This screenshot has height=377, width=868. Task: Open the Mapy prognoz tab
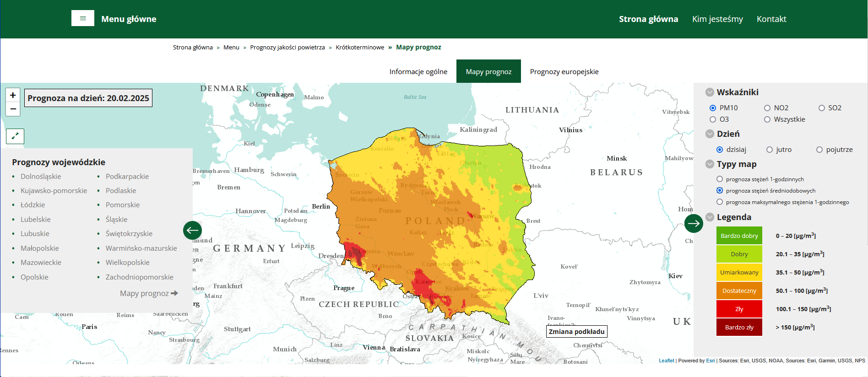488,71
